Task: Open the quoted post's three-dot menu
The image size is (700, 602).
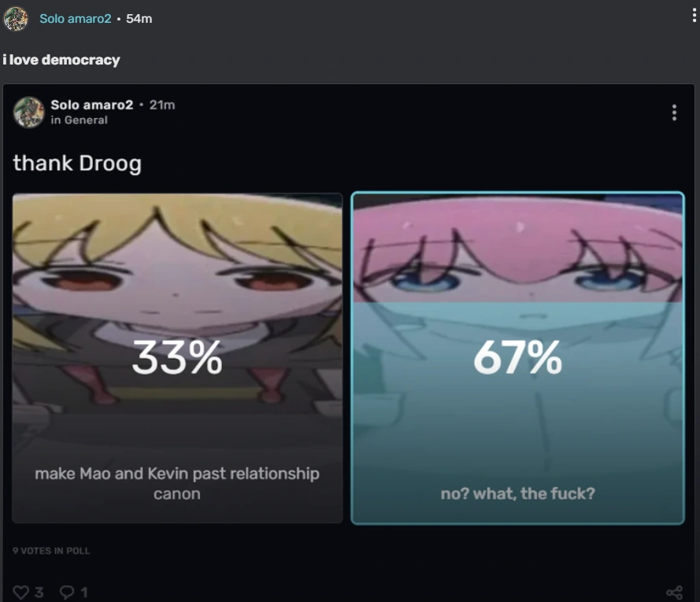Action: (x=674, y=113)
